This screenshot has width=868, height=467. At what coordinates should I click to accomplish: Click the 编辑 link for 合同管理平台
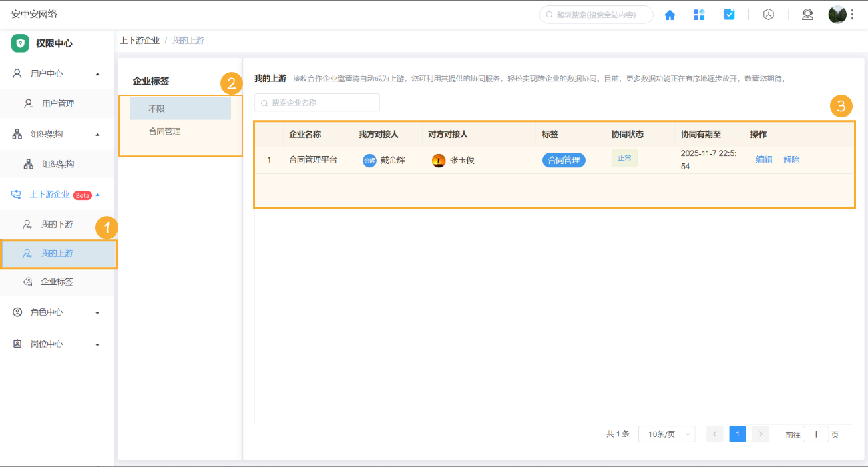763,160
